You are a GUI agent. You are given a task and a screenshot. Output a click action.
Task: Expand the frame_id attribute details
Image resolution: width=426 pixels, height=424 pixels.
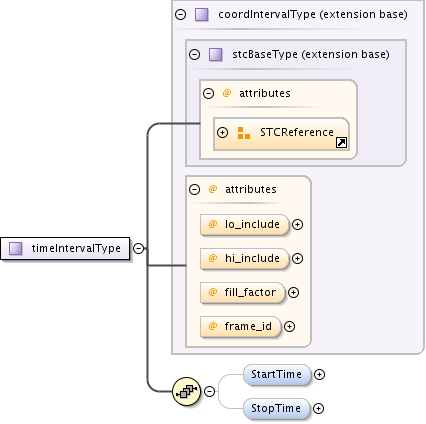289,326
